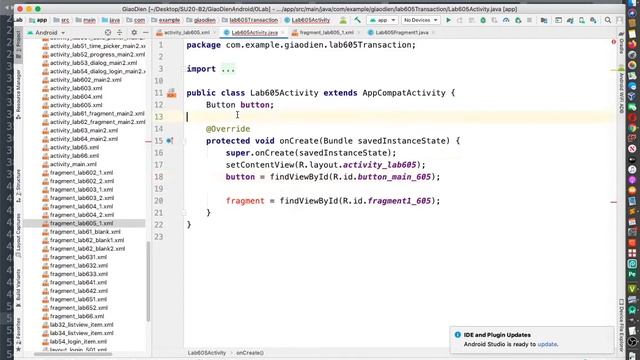Open the Device File Explorer side tab
Image resolution: width=640 pixels, height=360 pixels.
tap(621, 325)
